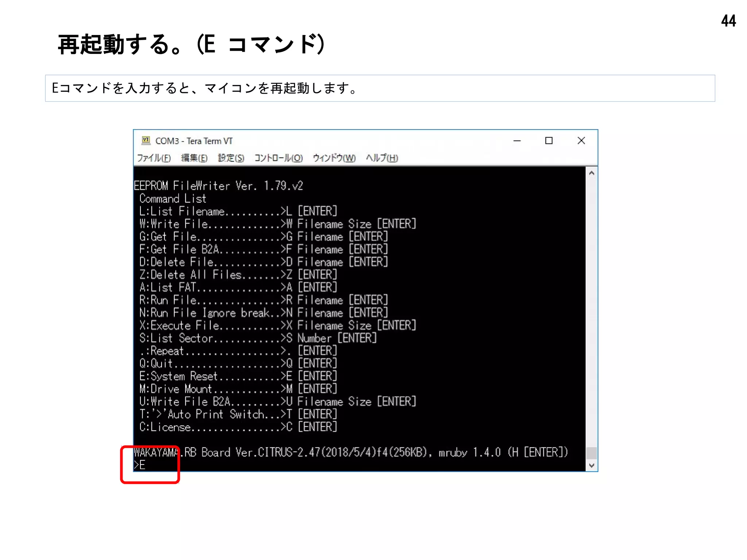This screenshot has width=747, height=560.
Task: Click the slide page number 44
Action: point(728,21)
